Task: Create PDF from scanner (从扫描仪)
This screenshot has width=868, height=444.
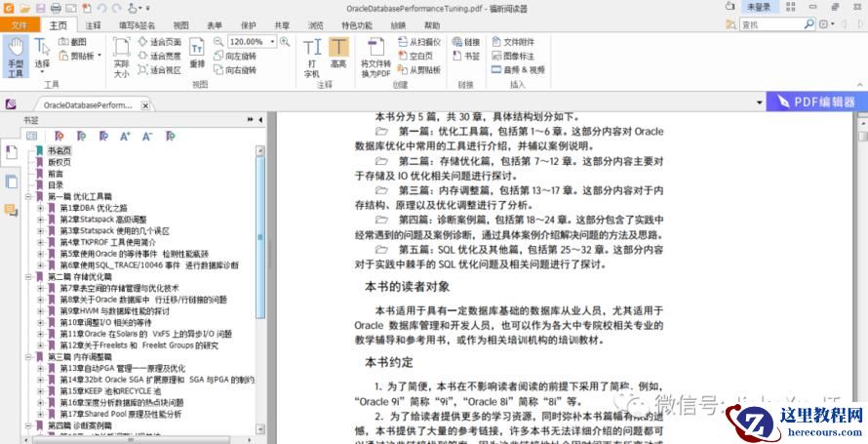Action: coord(419,42)
